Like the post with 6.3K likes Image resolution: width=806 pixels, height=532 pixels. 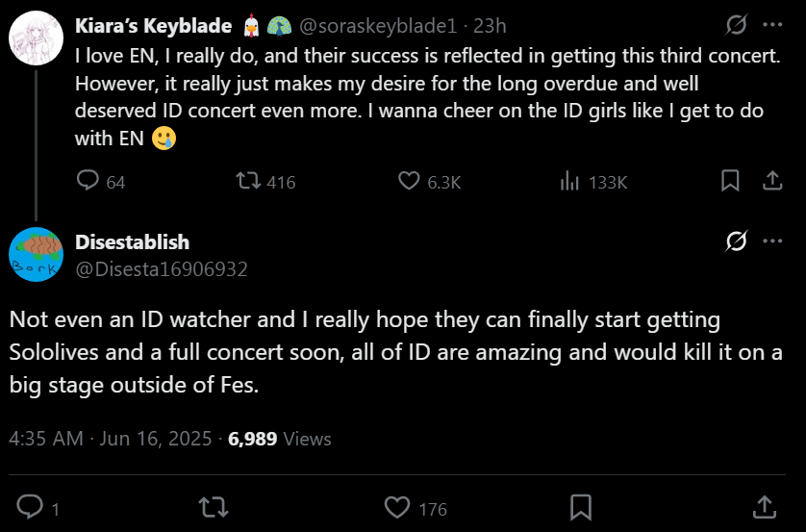[x=410, y=181]
